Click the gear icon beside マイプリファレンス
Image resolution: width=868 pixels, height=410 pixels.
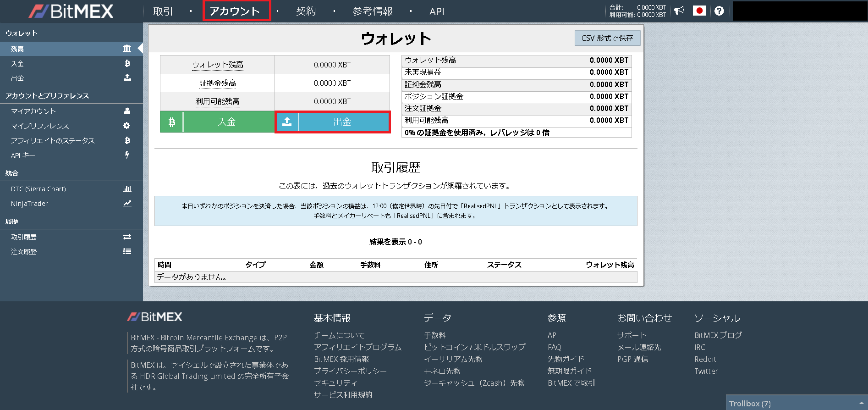[127, 126]
